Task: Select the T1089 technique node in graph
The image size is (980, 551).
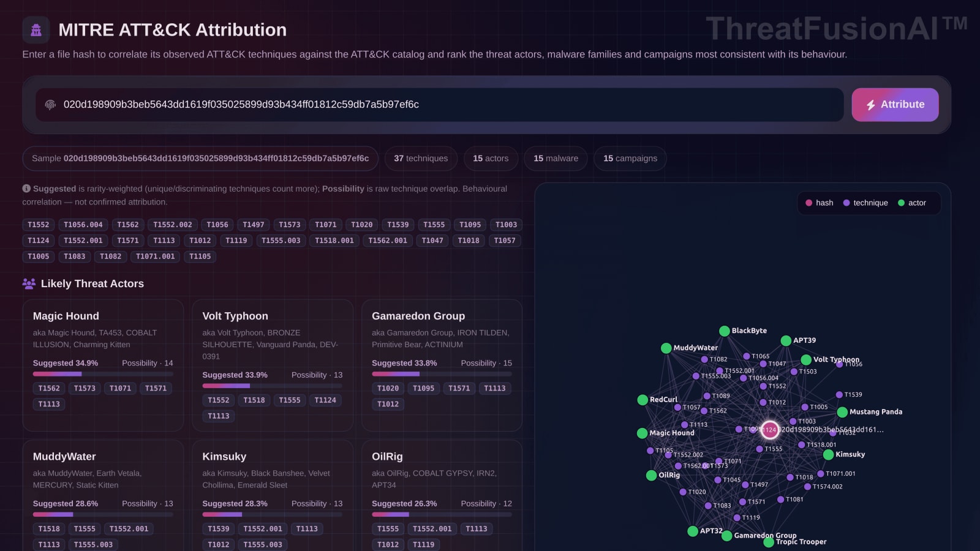Action: pos(707,396)
